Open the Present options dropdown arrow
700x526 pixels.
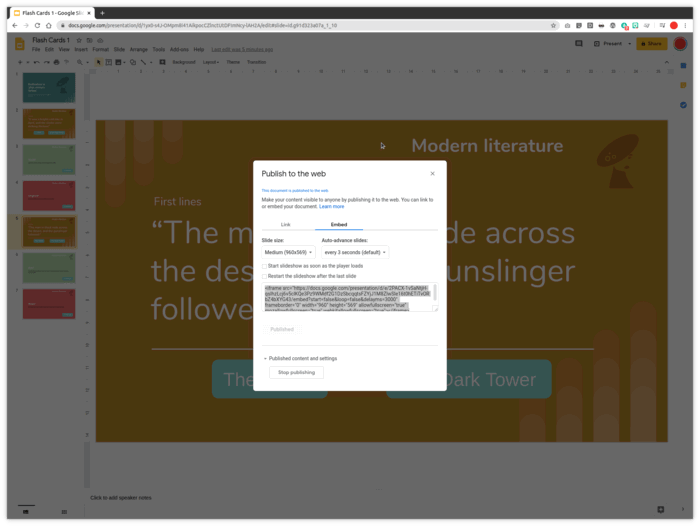click(629, 44)
